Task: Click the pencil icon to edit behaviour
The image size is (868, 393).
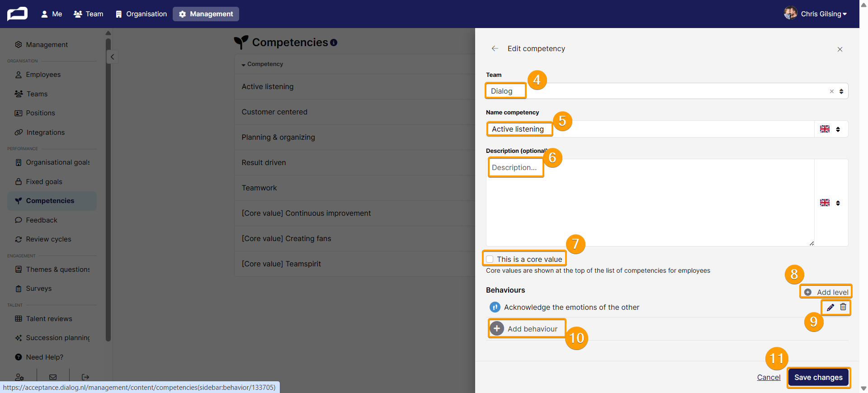Action: 830,308
